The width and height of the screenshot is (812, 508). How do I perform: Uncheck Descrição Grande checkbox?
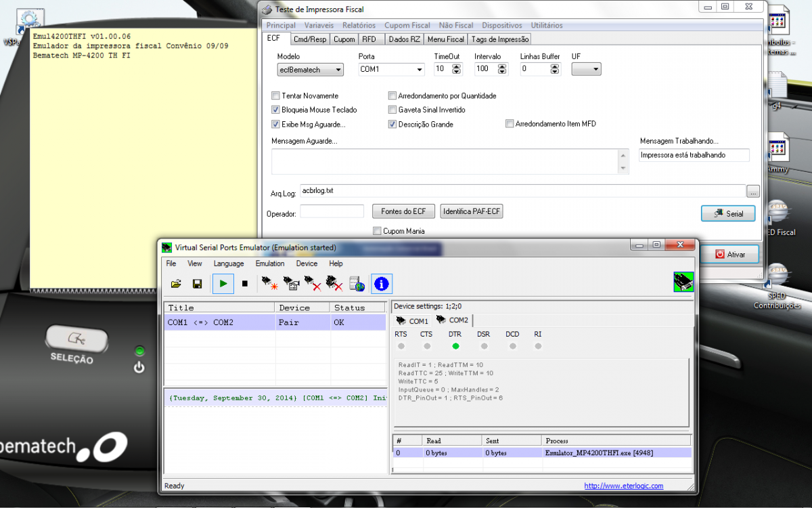[x=392, y=125]
